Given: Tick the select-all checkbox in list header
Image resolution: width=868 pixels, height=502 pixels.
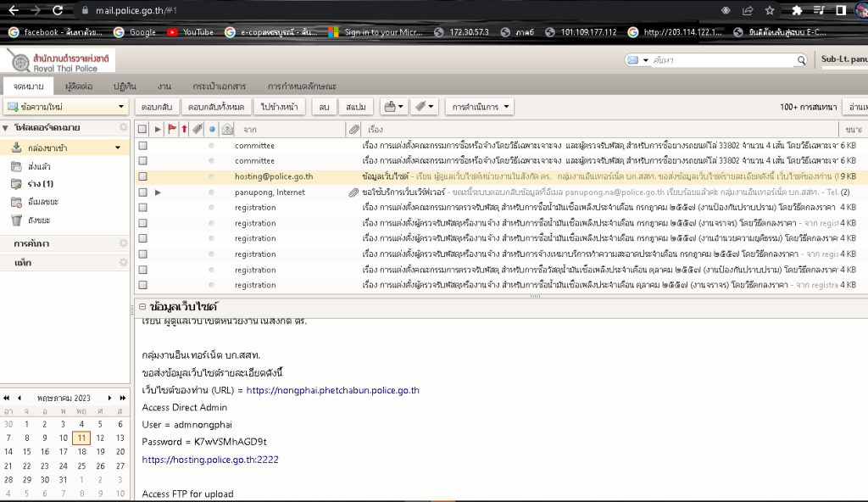Looking at the screenshot, I should 142,129.
